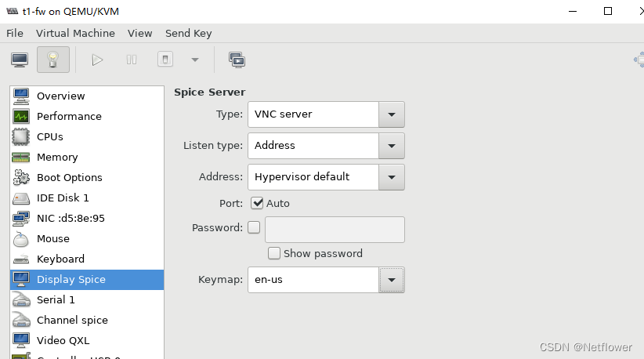The height and width of the screenshot is (359, 644).
Task: Click the virt-manager title bar icon
Action: 13,11
